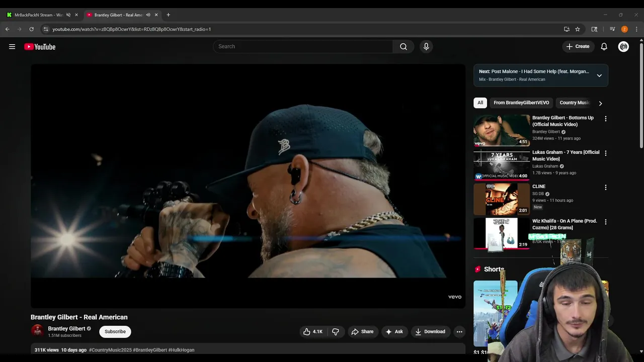
Task: Filter by From BrantleyGilbertVEVO chip
Action: click(521, 103)
